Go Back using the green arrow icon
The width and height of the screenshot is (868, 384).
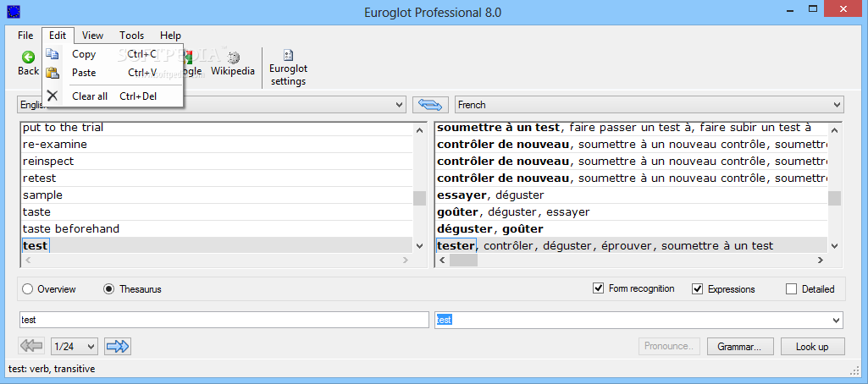(x=28, y=57)
